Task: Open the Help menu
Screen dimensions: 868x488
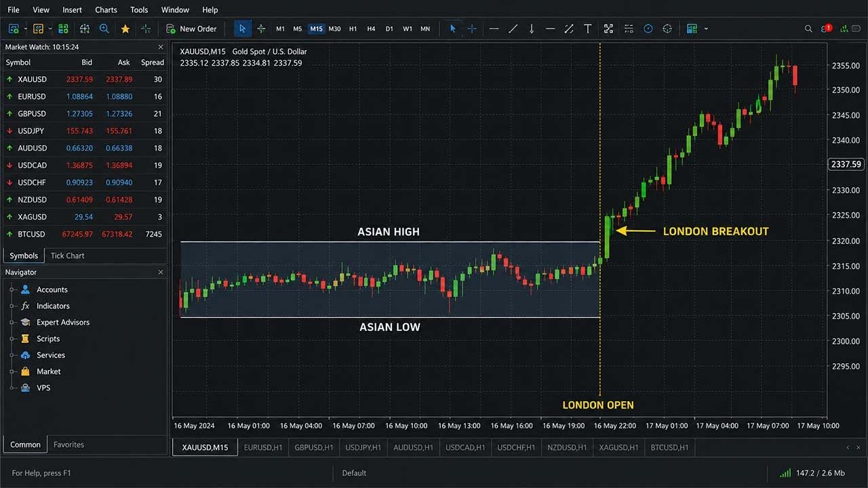Action: pyautogui.click(x=210, y=9)
